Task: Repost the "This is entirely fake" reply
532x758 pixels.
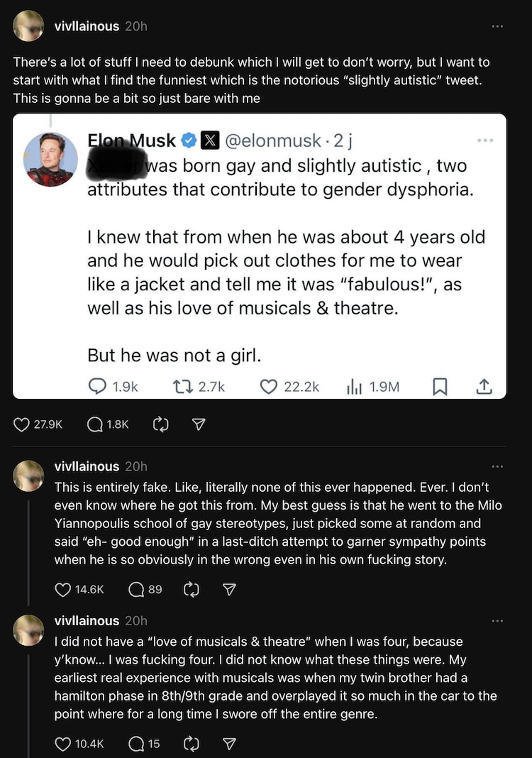Action: tap(191, 589)
